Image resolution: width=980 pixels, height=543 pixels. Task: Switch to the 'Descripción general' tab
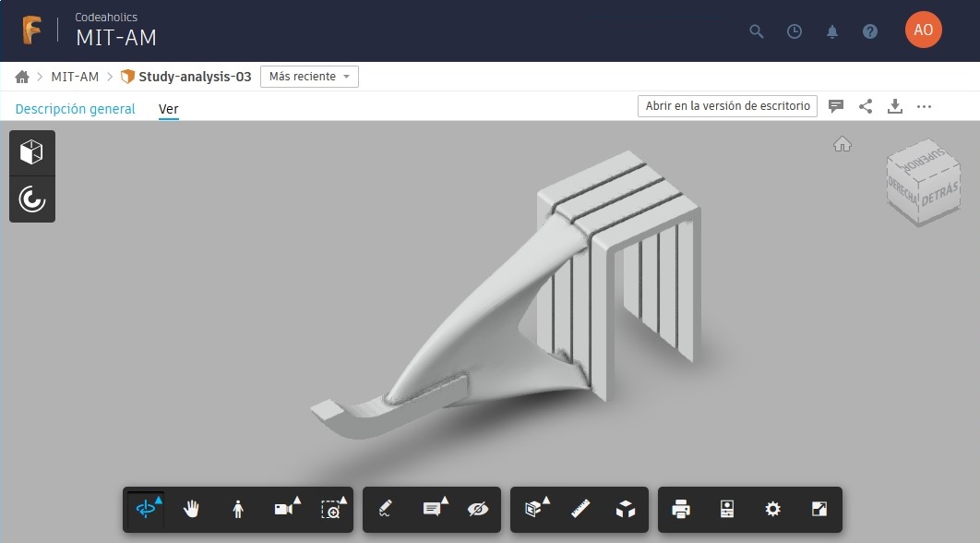pos(74,108)
